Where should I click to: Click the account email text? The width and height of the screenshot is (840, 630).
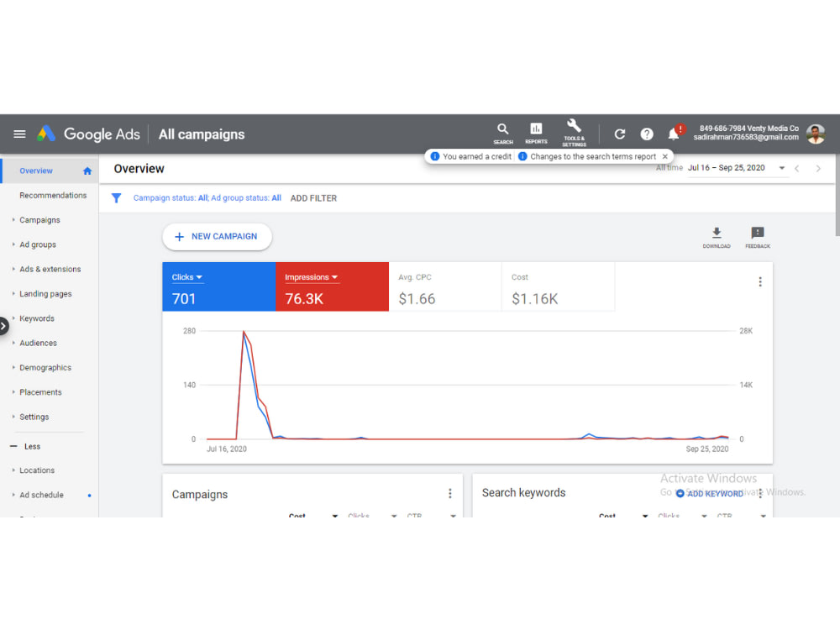pyautogui.click(x=746, y=137)
